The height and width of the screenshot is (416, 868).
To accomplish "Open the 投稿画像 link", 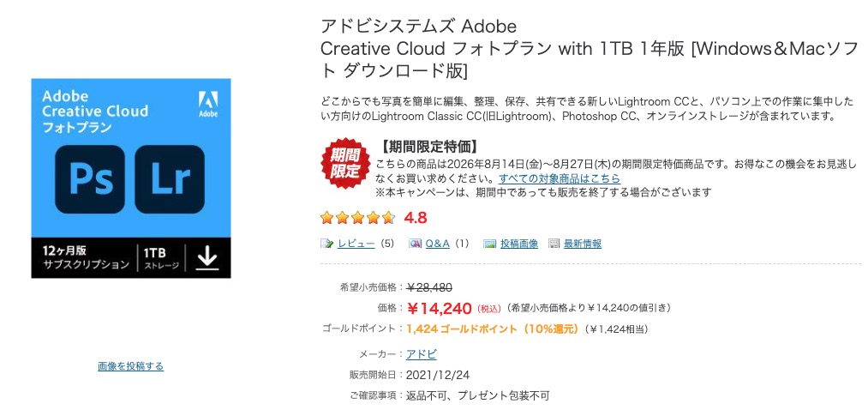I will (x=519, y=244).
